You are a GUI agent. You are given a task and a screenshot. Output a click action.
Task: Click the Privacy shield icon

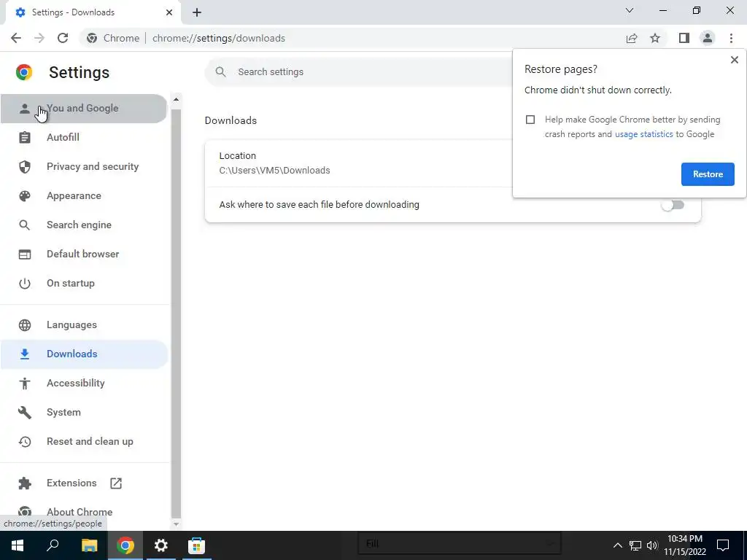(x=24, y=167)
